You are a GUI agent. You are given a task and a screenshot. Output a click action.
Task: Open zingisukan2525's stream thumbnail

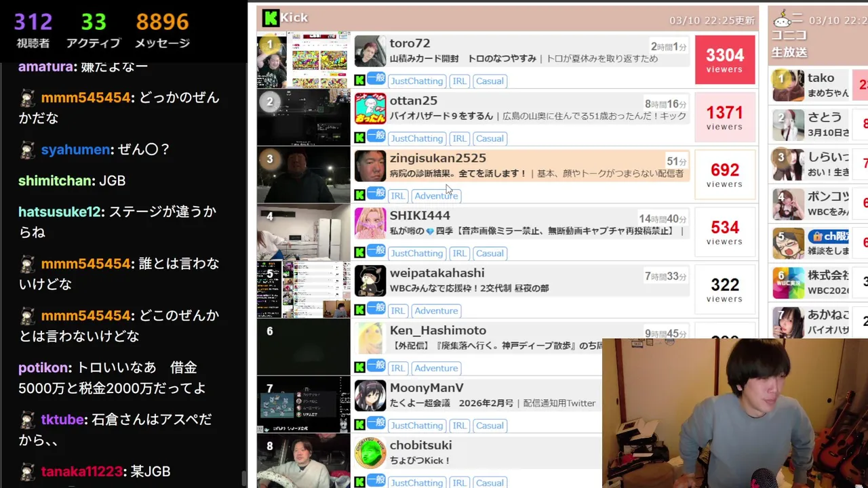[x=303, y=175]
